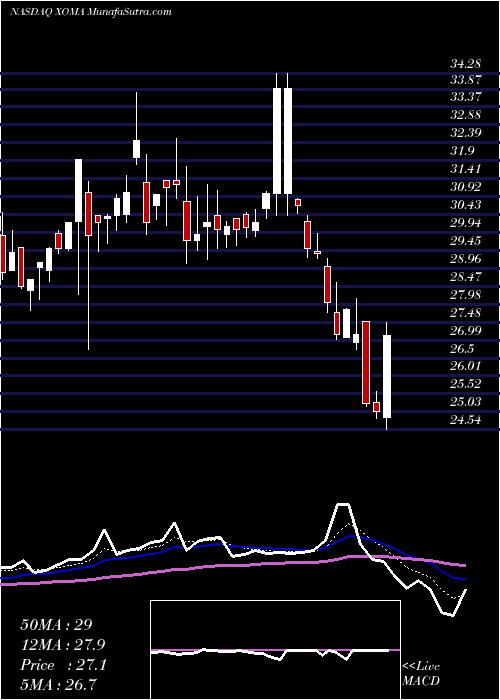Click the last white candlestick on the chart

(x=387, y=376)
